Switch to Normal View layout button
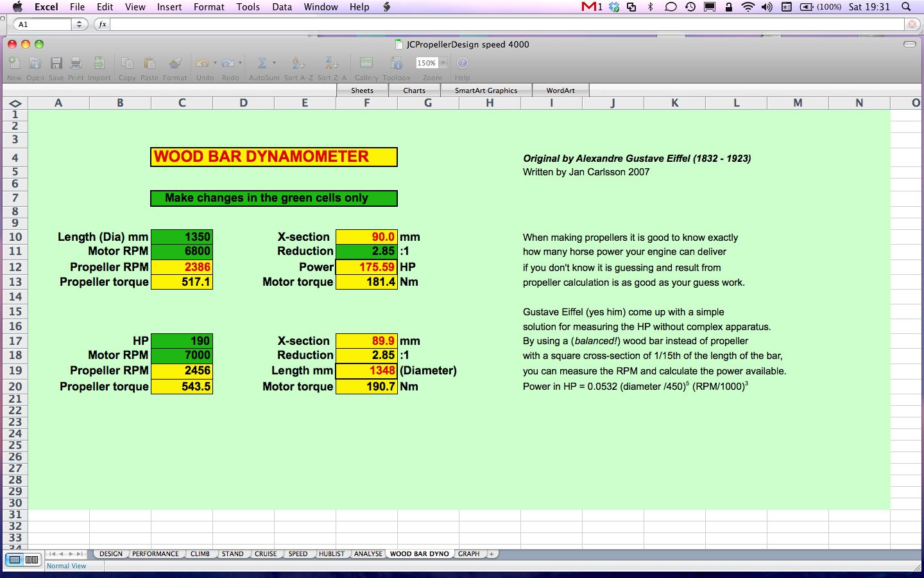 pyautogui.click(x=15, y=560)
